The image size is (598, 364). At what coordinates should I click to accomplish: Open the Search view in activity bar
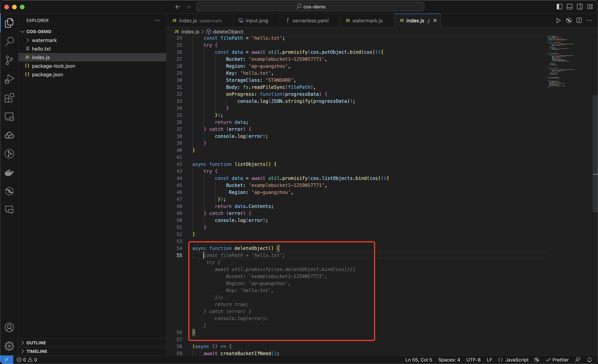(x=9, y=41)
